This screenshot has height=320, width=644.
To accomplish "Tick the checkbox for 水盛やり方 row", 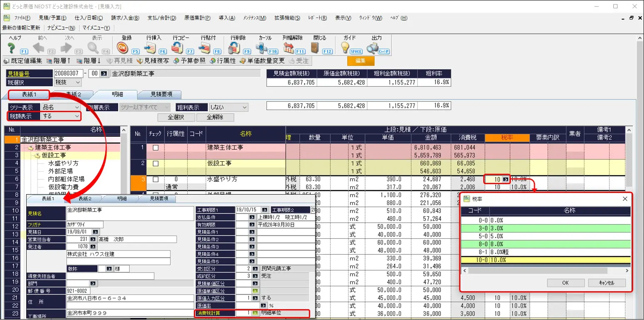I will [155, 180].
